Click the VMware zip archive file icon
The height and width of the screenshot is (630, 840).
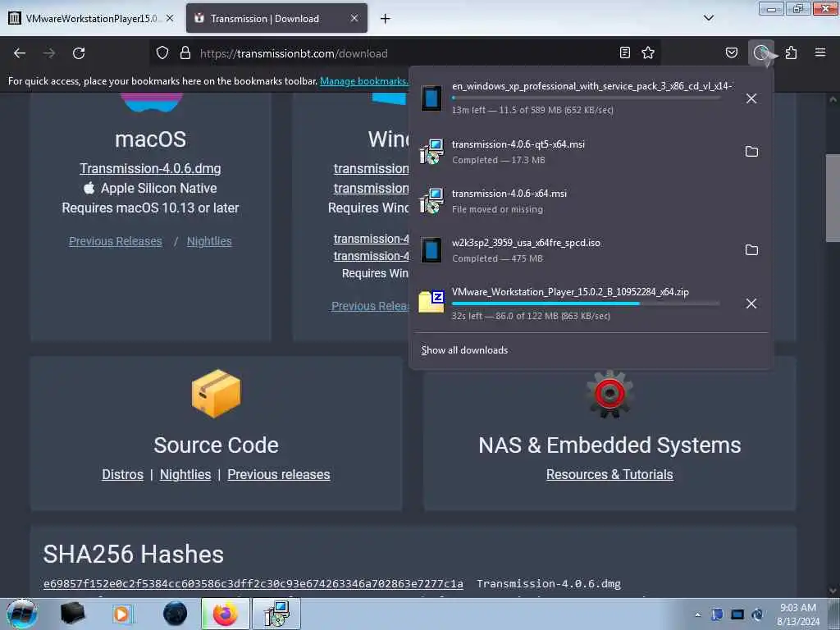point(431,302)
